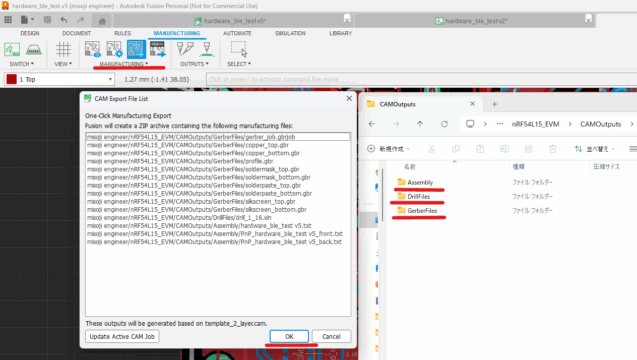Click CAMOutputs in Explorer breadcrumb
637x360 pixels.
click(600, 124)
